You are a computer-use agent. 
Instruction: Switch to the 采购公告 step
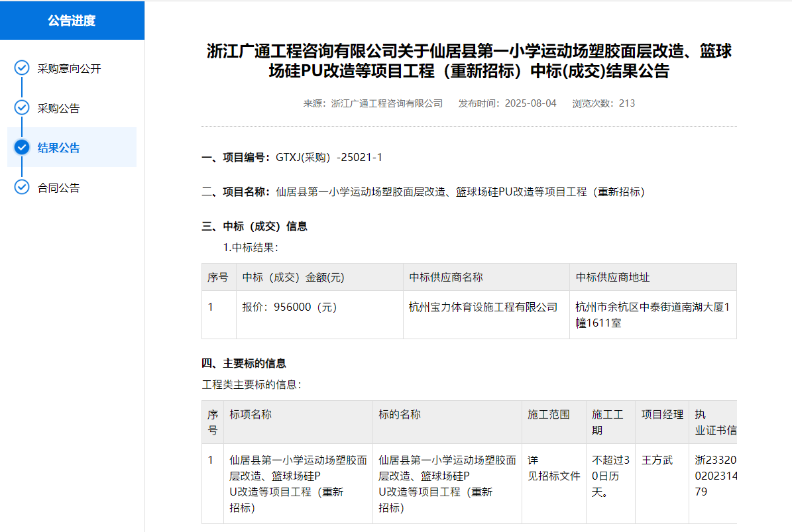click(x=58, y=109)
